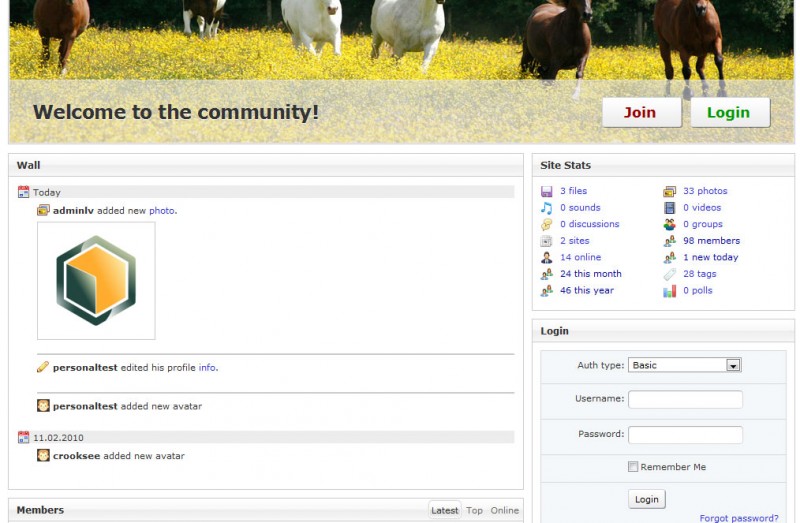
Task: Click the pencil icon beside 'edited his profile'
Action: coord(43,367)
